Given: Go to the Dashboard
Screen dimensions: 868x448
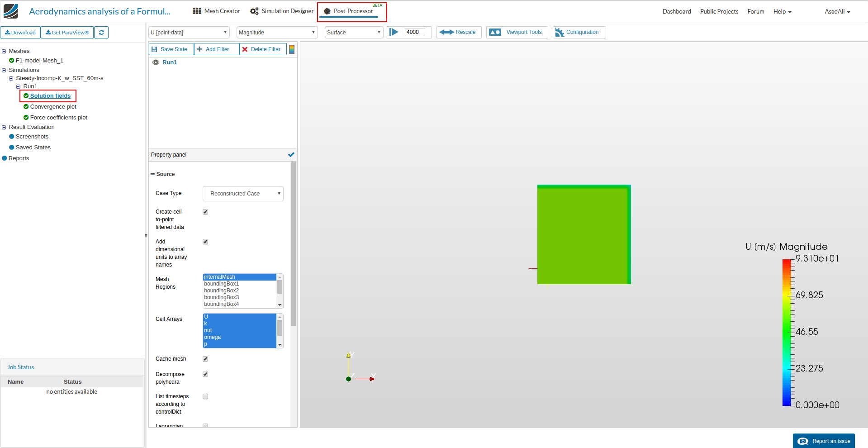Looking at the screenshot, I should click(x=677, y=12).
